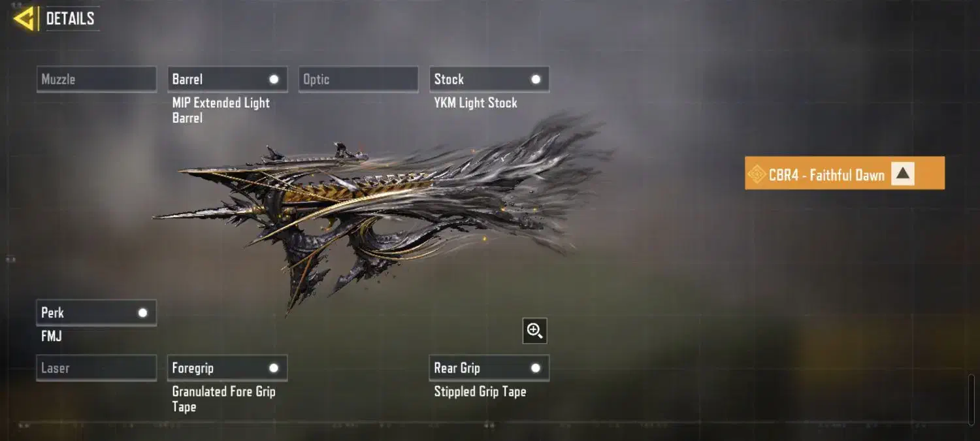Screen dimensions: 980x441
Task: Toggle the Barrel slot equipped dot
Action: tap(274, 79)
